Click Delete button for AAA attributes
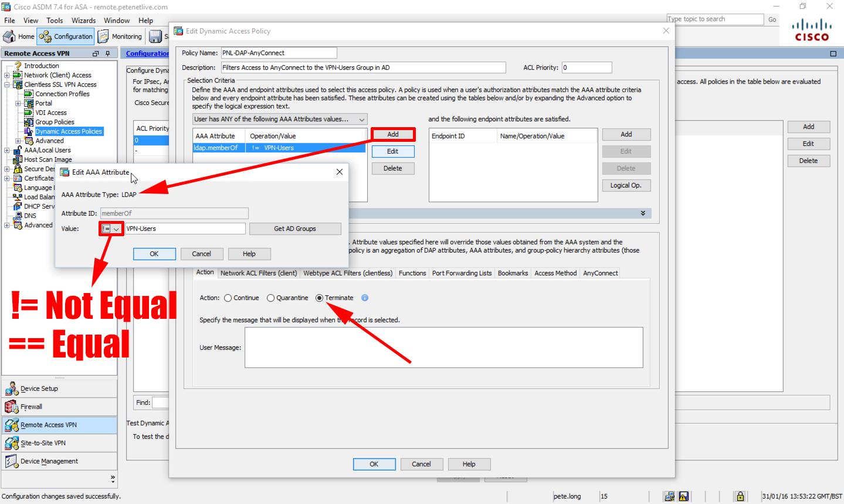 [x=393, y=168]
